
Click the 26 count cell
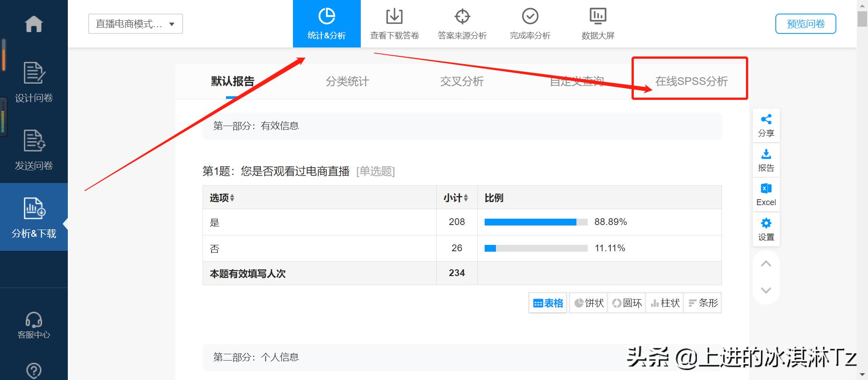457,248
